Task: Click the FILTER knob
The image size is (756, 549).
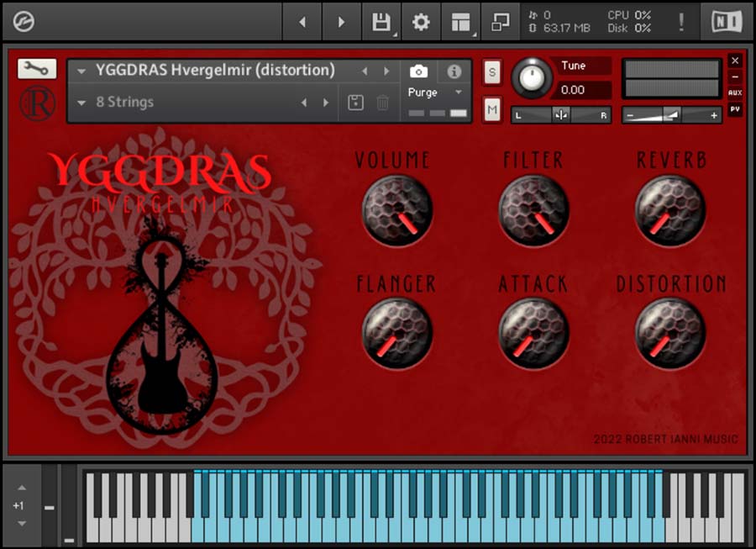Action: (x=533, y=210)
